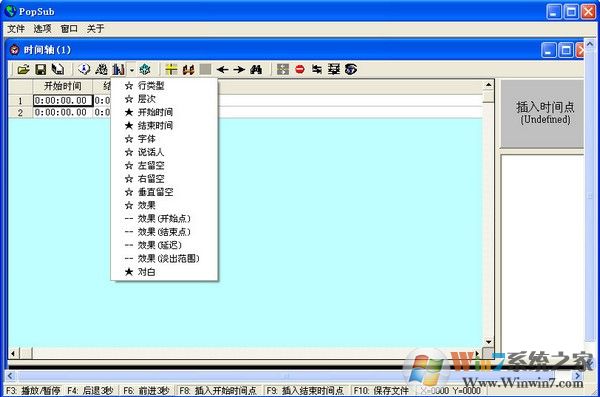
Task: Click the F9: 插入结束时间点 status bar entry
Action: tap(305, 390)
